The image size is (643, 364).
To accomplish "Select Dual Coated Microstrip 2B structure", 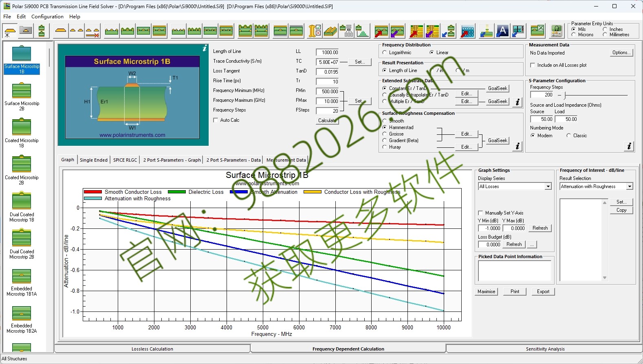I will click(x=22, y=244).
